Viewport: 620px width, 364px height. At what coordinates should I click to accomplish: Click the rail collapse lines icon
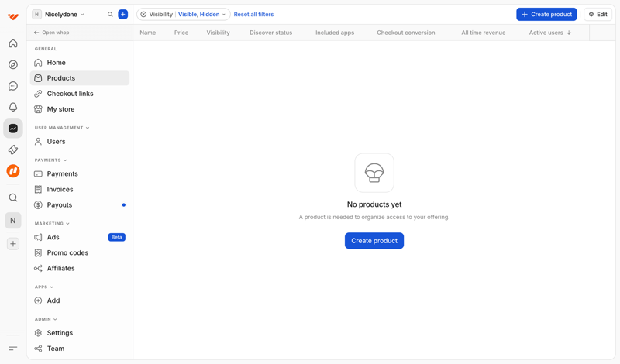click(13, 349)
